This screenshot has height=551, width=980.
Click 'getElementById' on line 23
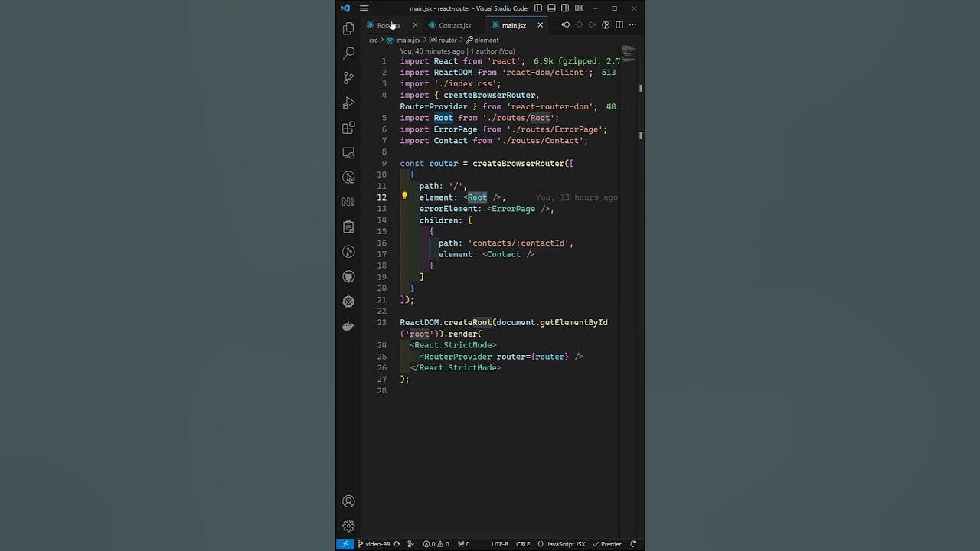(x=573, y=322)
